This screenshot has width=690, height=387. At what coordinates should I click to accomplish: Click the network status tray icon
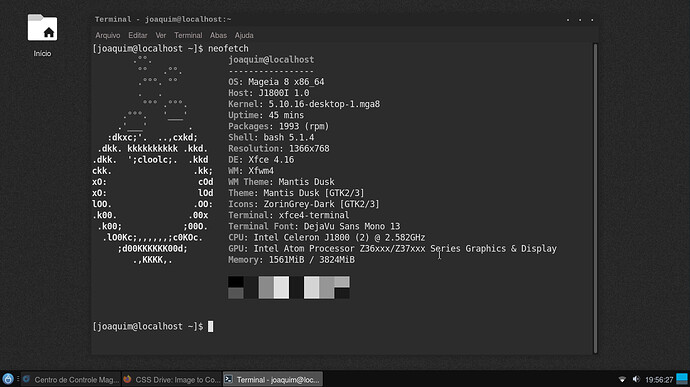tap(622, 379)
